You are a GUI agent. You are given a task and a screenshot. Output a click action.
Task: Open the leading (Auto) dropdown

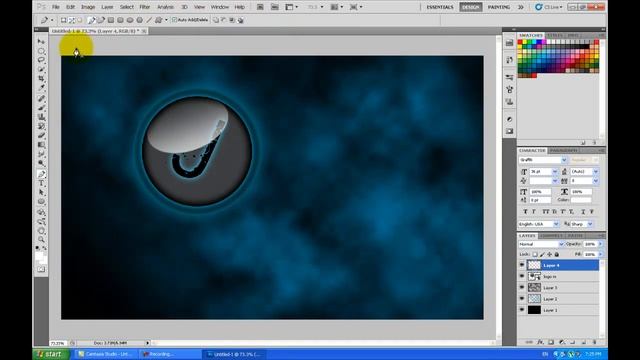596,172
